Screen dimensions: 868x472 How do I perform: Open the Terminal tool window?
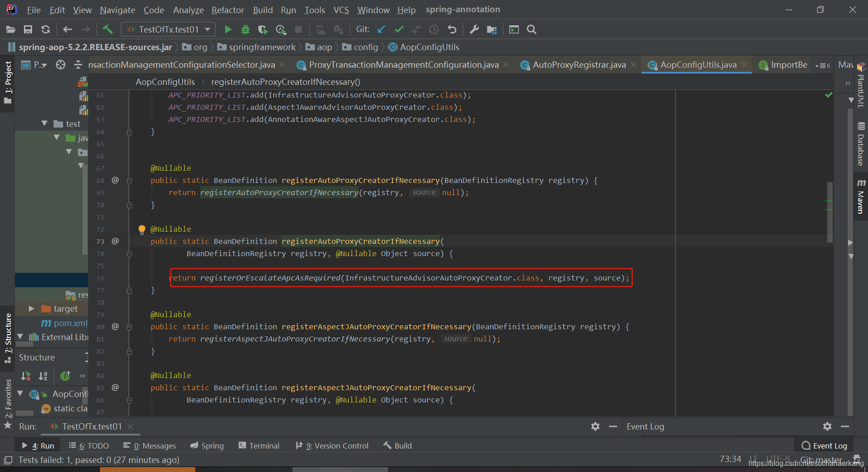[x=259, y=446]
